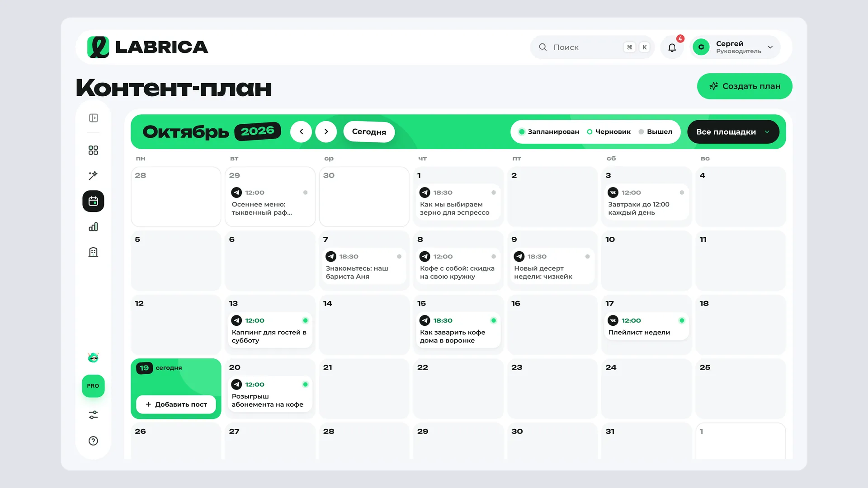Open post 'Знакомьтесь: наш бариста Аня'

coord(364,266)
